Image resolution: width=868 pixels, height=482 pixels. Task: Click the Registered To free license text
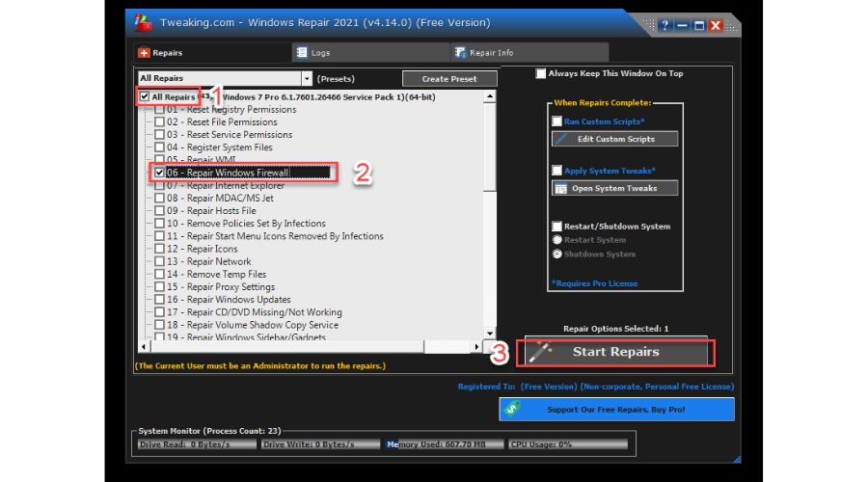tap(596, 387)
